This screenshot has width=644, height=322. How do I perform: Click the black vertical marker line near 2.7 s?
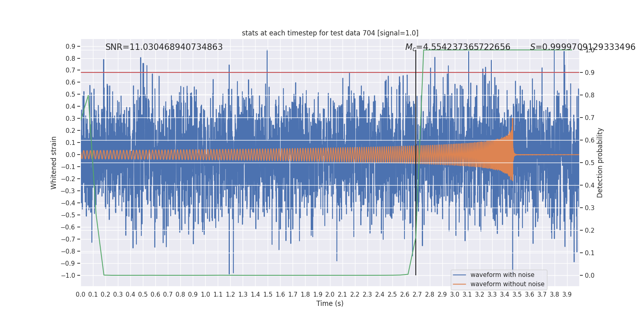point(416,161)
